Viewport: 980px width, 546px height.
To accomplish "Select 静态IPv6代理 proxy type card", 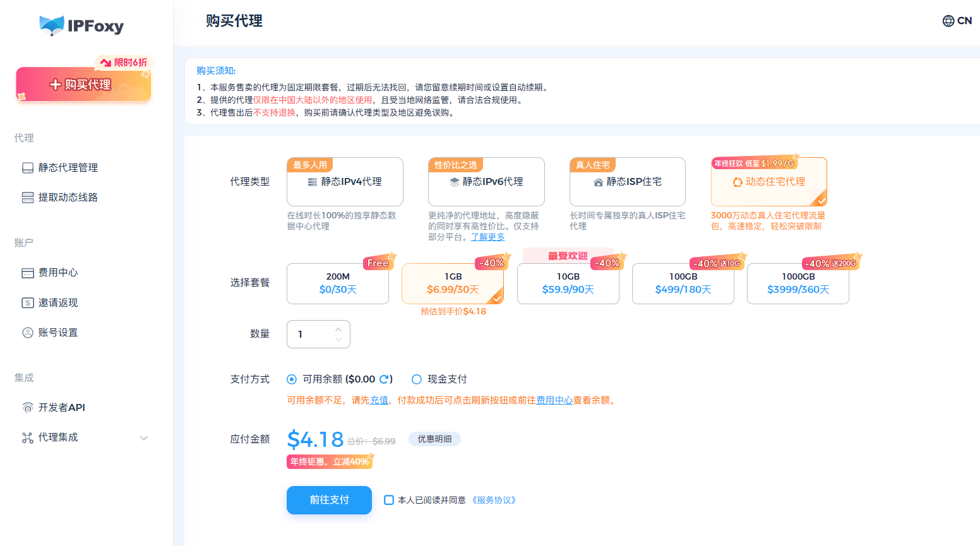I will [486, 182].
